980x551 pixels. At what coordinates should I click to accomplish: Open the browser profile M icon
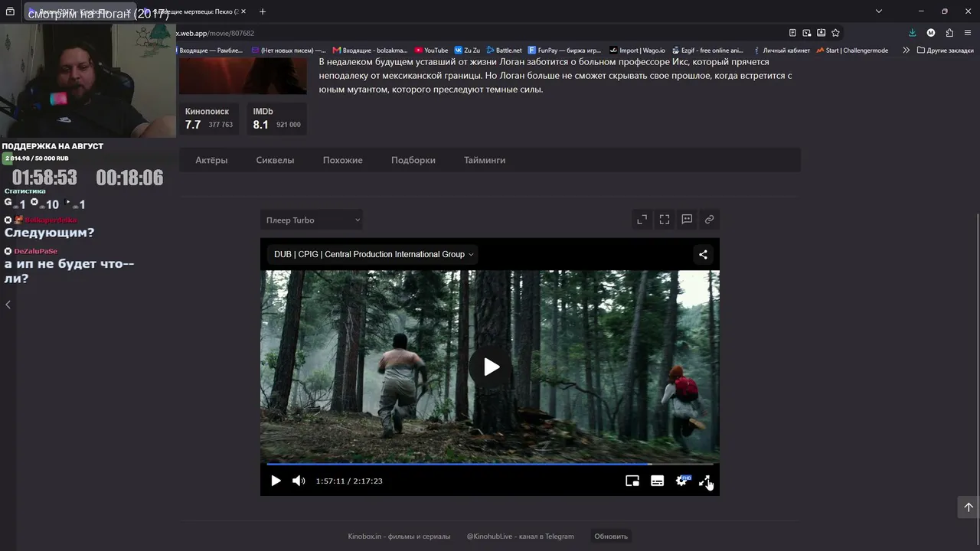point(931,33)
